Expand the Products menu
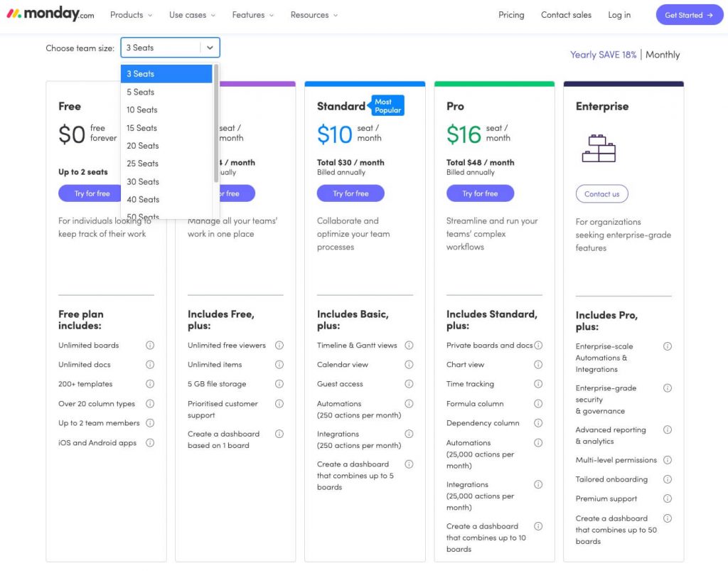Viewport: 728px width, 571px height. (131, 15)
